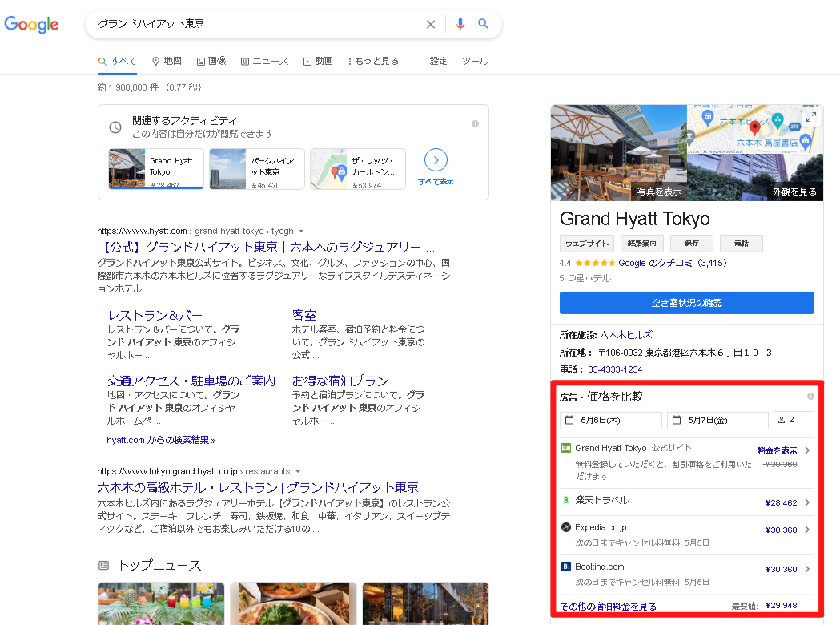Click その他の宿泊料金を見る link

(608, 607)
